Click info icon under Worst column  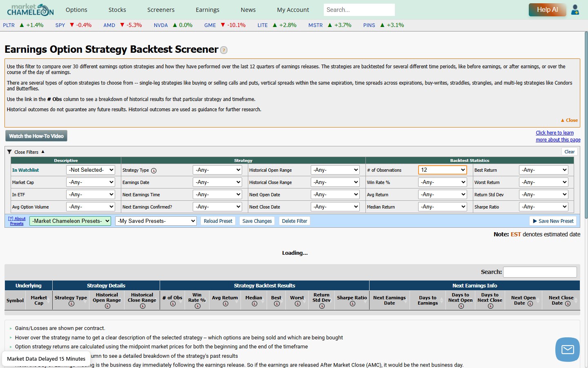(297, 304)
